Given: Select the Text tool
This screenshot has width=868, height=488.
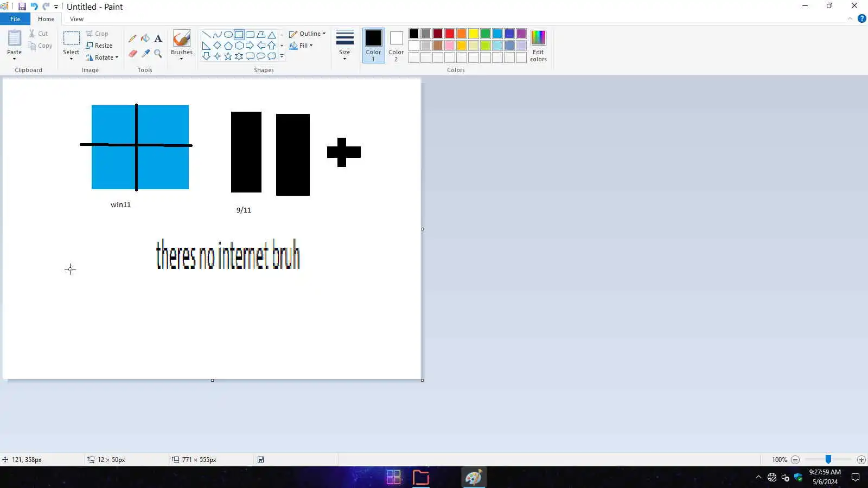Looking at the screenshot, I should [158, 38].
